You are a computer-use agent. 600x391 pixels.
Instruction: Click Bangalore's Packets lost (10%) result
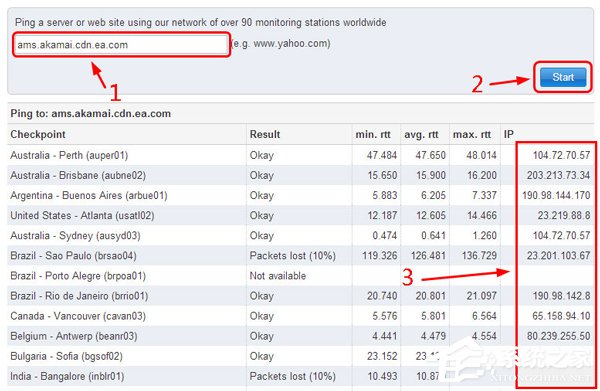(293, 376)
